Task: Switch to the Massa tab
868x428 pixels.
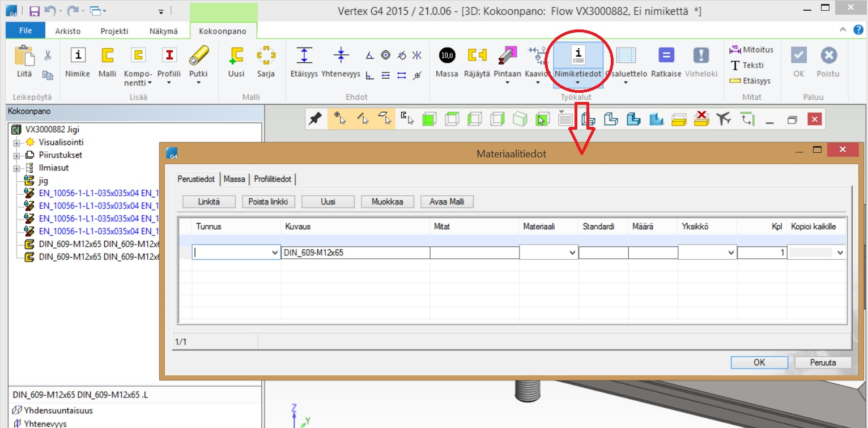Action: click(x=234, y=179)
